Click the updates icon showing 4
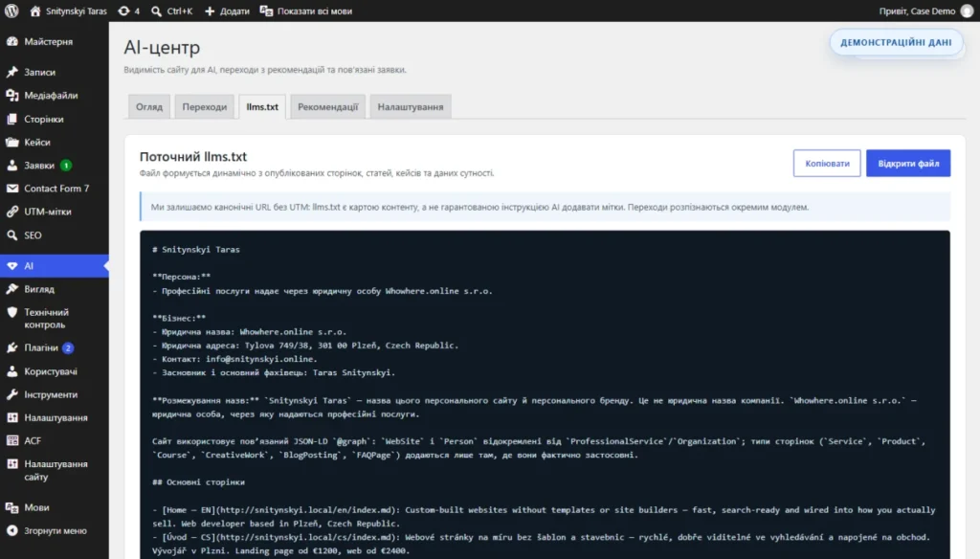This screenshot has height=559, width=980. [x=123, y=11]
